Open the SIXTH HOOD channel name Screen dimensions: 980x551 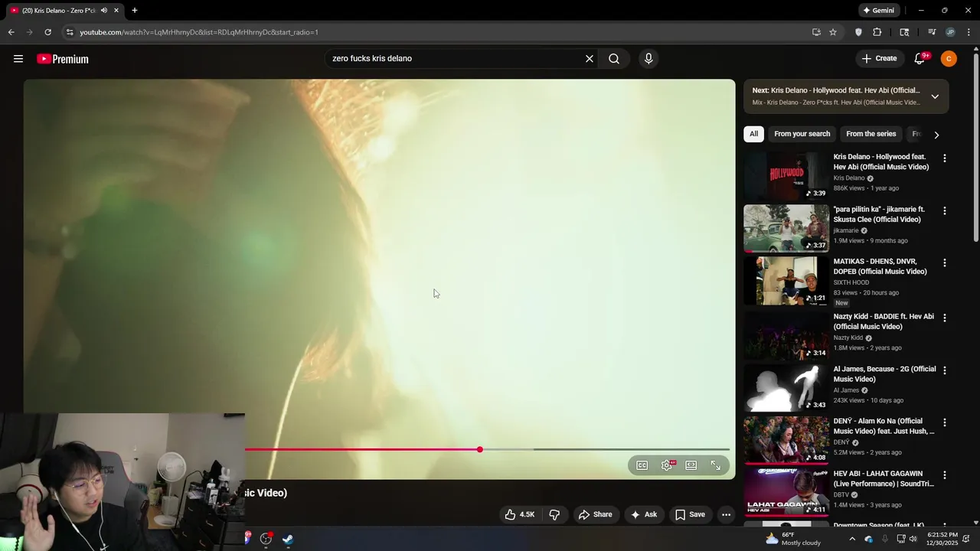pos(851,282)
